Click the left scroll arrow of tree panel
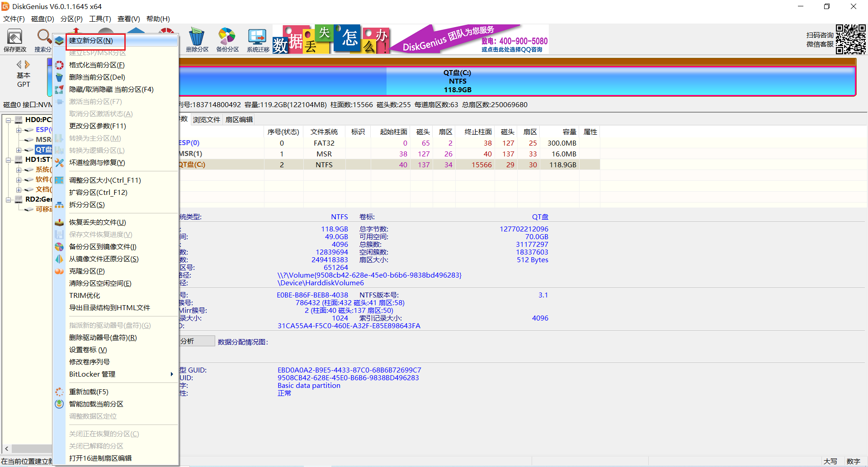The image size is (868, 467). point(6,449)
